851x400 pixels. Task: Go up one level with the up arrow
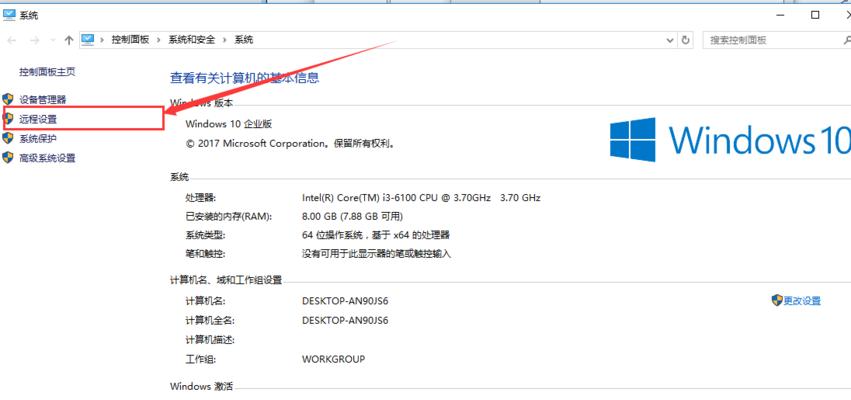pyautogui.click(x=68, y=40)
